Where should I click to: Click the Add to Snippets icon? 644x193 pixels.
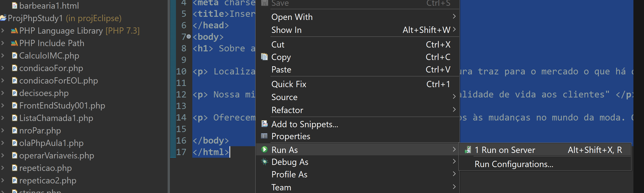pos(264,124)
